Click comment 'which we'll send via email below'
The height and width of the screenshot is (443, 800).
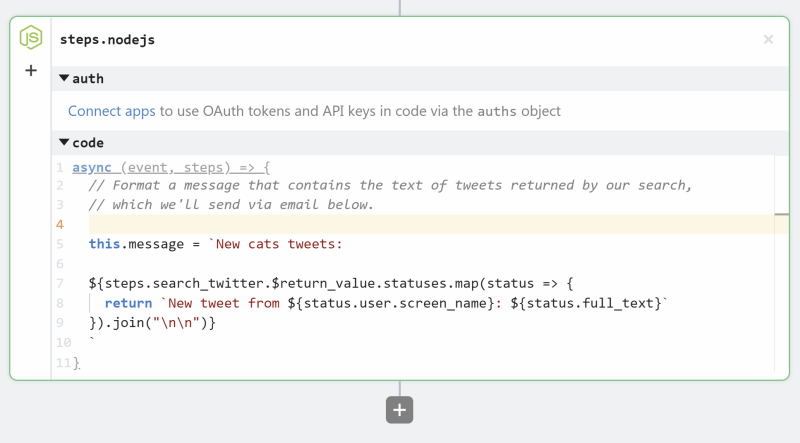coord(231,205)
